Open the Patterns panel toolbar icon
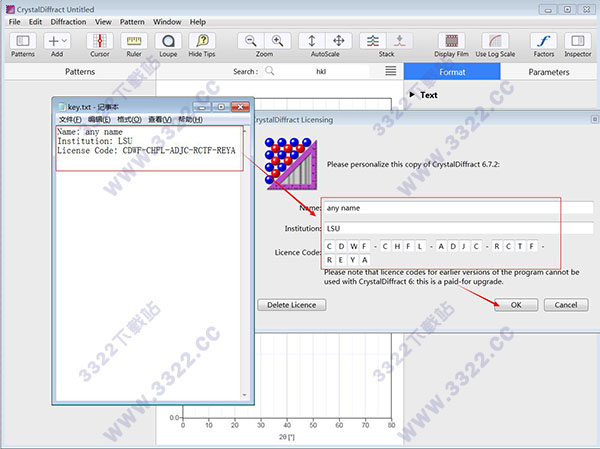The image size is (600, 449). tap(23, 41)
